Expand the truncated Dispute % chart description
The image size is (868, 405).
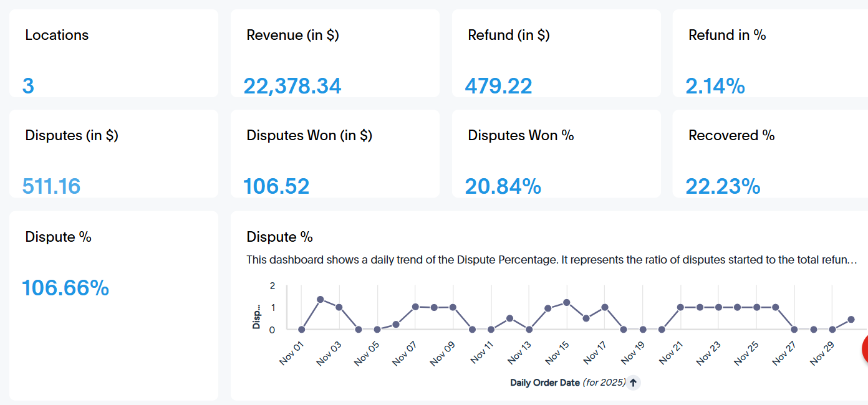click(x=552, y=260)
